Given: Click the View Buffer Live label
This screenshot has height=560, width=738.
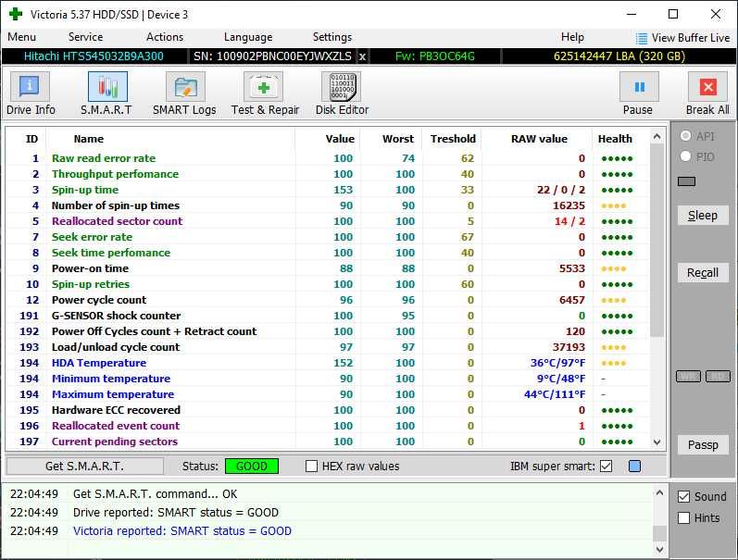Looking at the screenshot, I should click(x=691, y=38).
